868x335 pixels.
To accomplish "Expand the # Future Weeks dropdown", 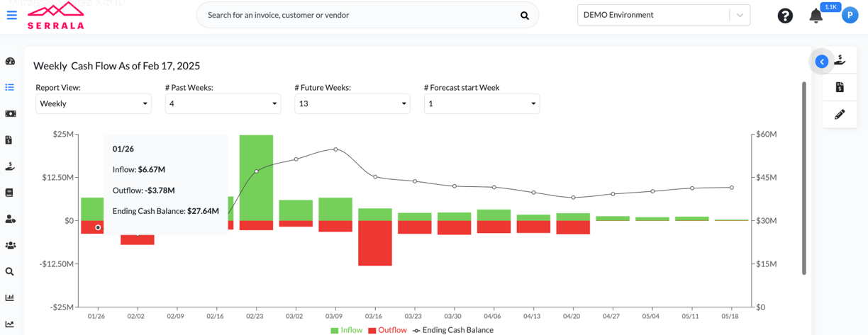I will [x=352, y=103].
